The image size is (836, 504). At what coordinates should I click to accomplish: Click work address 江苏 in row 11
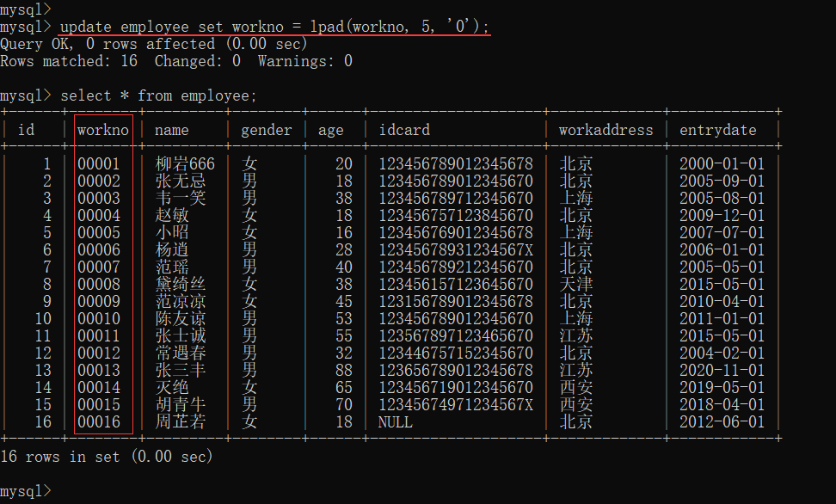575,335
